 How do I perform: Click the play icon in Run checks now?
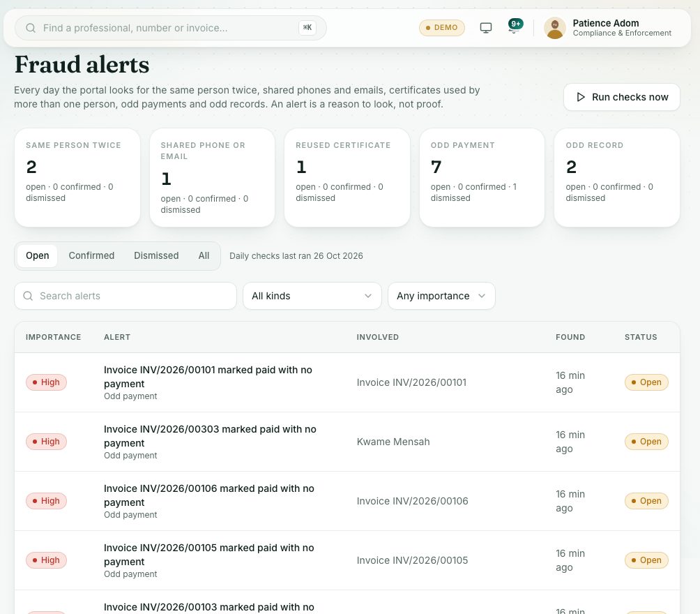(580, 97)
